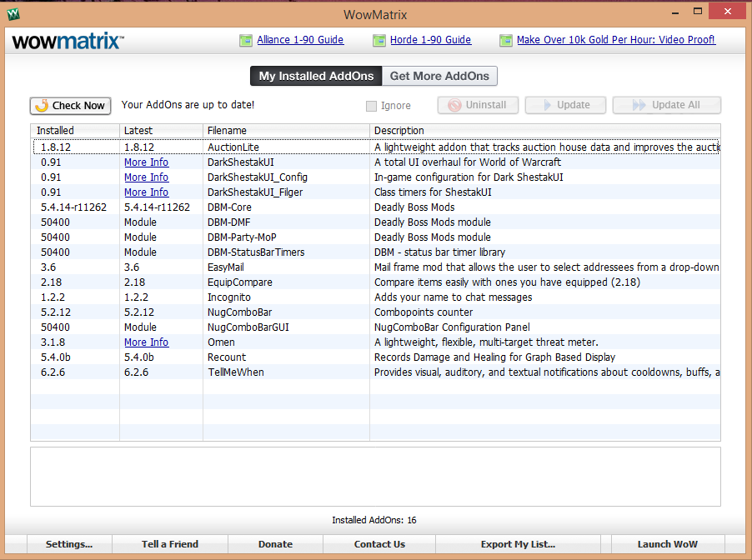Open the Alliance 1-90 Guide link
The height and width of the screenshot is (560, 752).
point(300,40)
